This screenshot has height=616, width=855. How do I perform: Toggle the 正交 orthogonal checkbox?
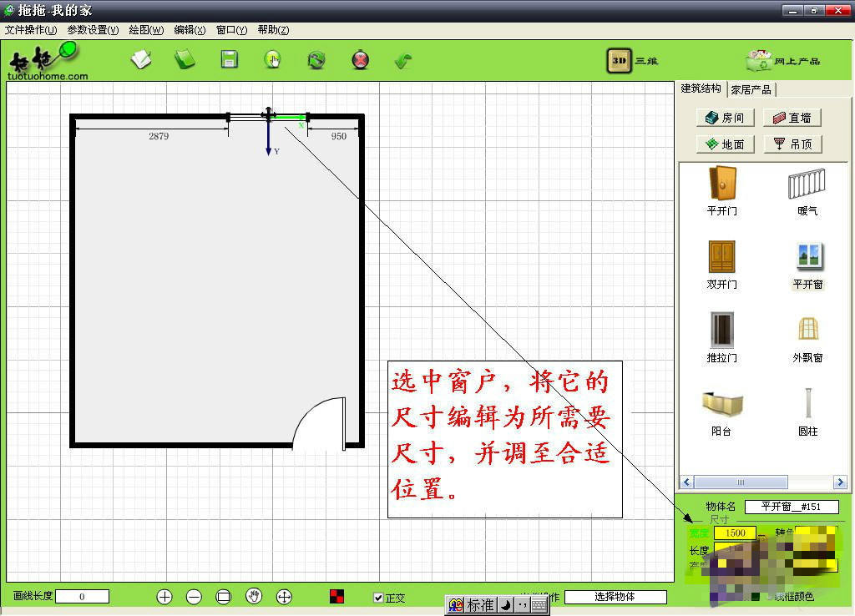click(x=378, y=598)
